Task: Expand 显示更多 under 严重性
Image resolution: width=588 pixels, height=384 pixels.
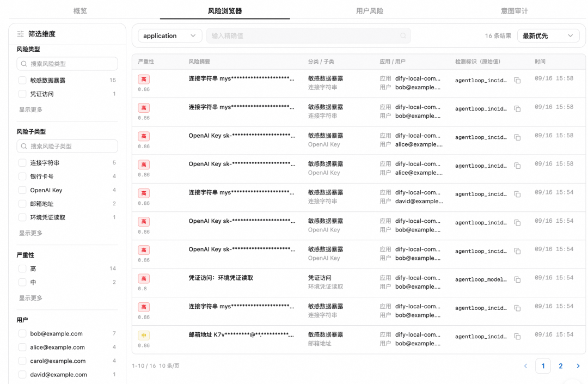Action: (x=30, y=298)
